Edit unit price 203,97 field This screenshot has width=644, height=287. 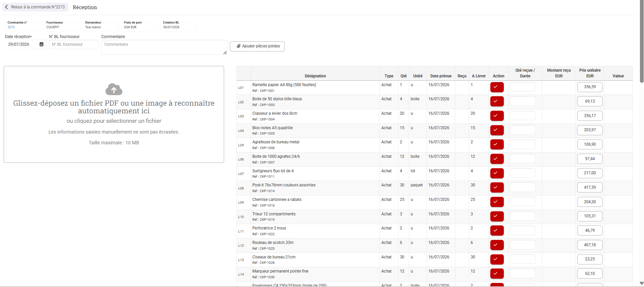click(590, 130)
